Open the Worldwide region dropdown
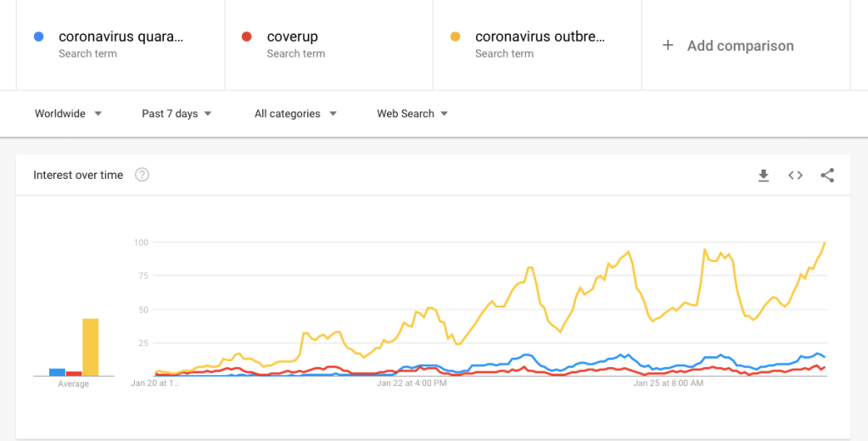This screenshot has height=441, width=868. tap(68, 114)
